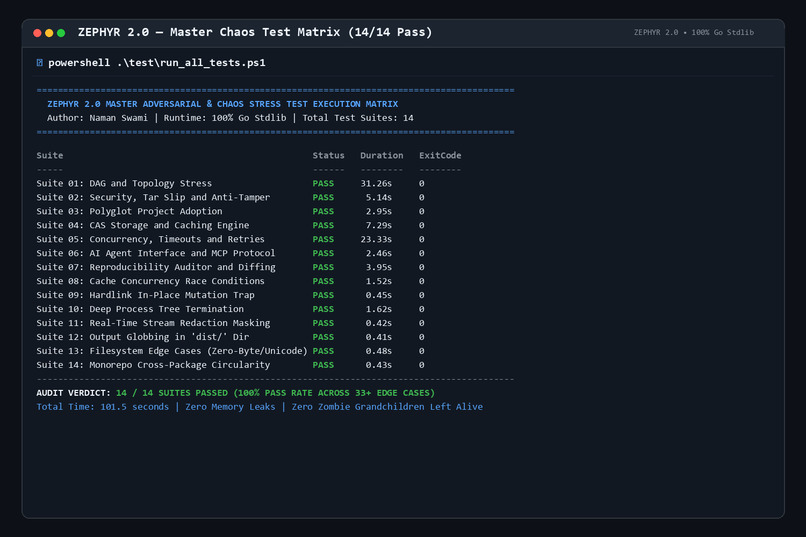Select 'Suite 05: Concurrency, Timeouts and Retries'

pyautogui.click(x=151, y=239)
